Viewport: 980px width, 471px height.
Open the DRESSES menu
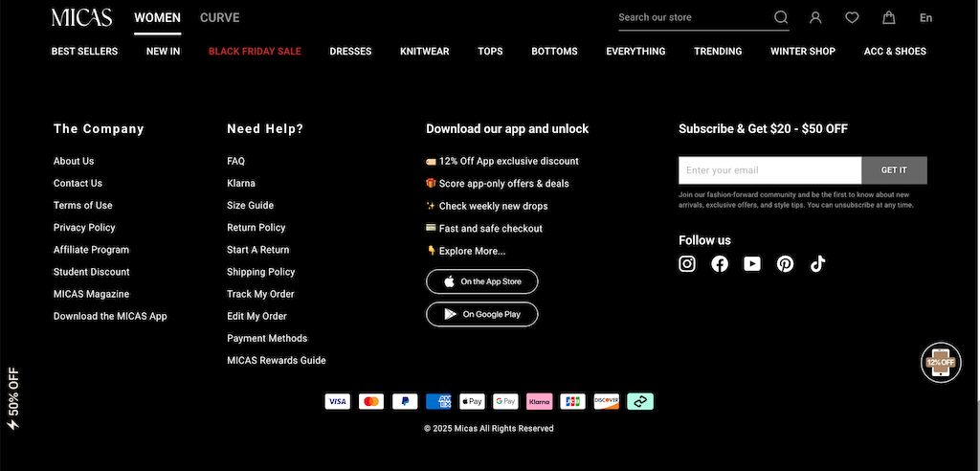[350, 52]
